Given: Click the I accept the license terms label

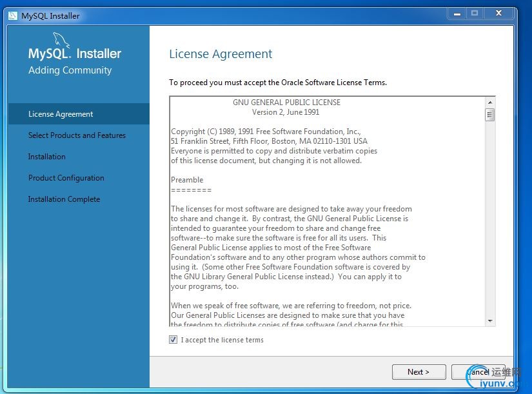Looking at the screenshot, I should 222,340.
